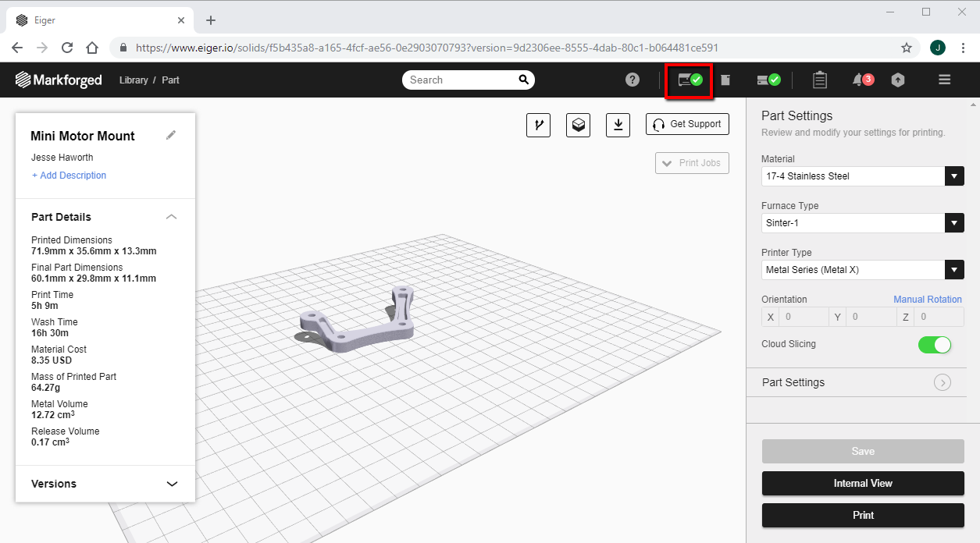
Task: Open Chrome three-dot menu
Action: point(964,48)
